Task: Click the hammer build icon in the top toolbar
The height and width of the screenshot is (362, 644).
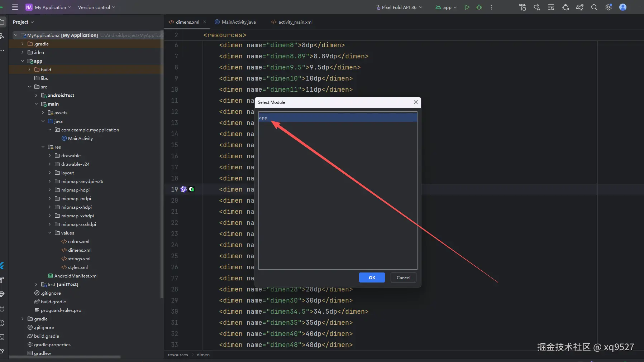Action: coord(523,7)
